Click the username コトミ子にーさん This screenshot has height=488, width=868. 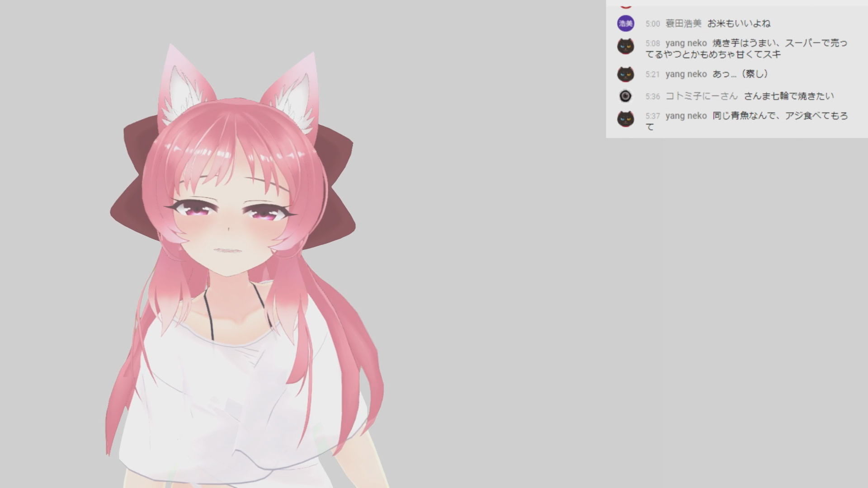point(701,96)
